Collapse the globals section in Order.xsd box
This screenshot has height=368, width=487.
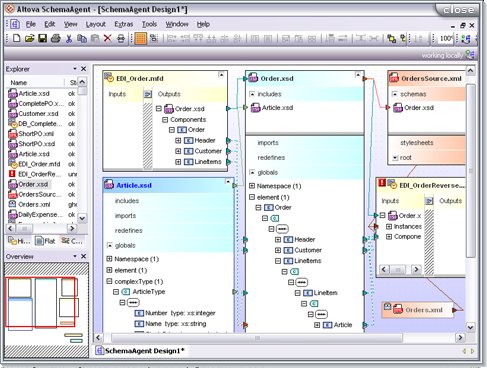[252, 172]
